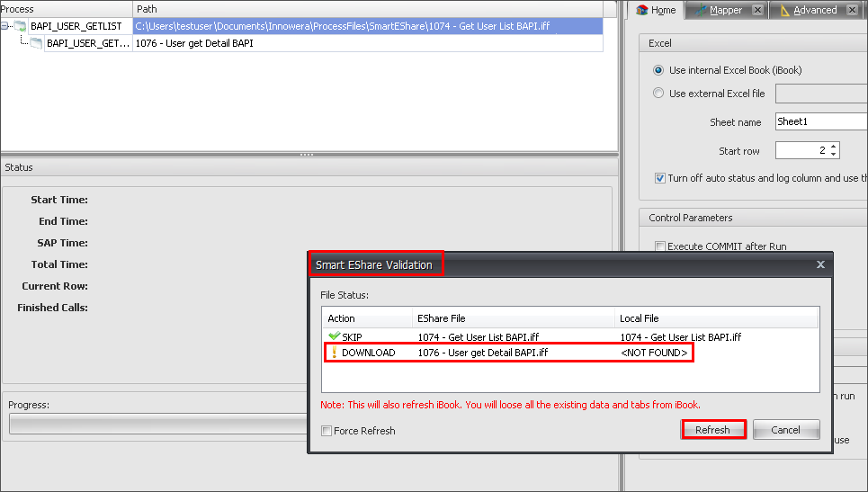
Task: Select Use external Excel file option
Action: pos(659,94)
